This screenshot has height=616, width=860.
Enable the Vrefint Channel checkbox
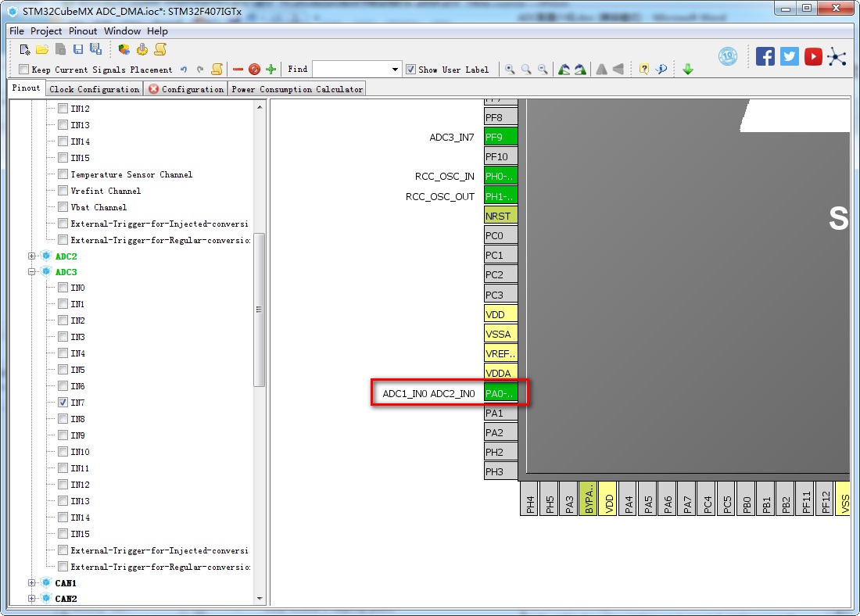point(63,190)
